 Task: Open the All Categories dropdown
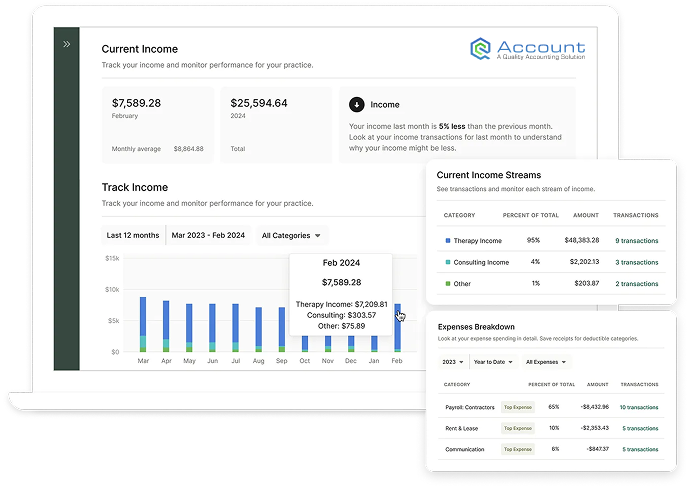coord(291,236)
